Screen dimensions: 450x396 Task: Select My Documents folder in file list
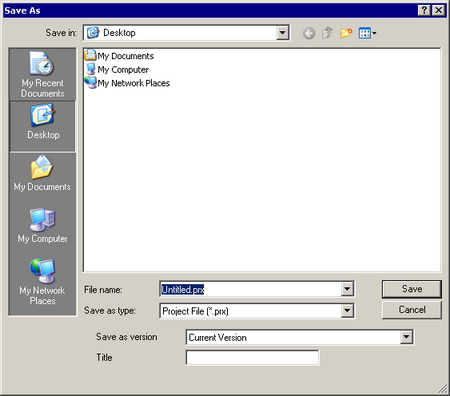click(x=119, y=55)
